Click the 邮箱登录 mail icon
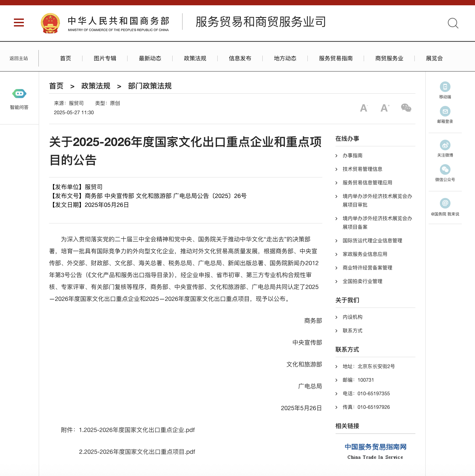 [445, 111]
